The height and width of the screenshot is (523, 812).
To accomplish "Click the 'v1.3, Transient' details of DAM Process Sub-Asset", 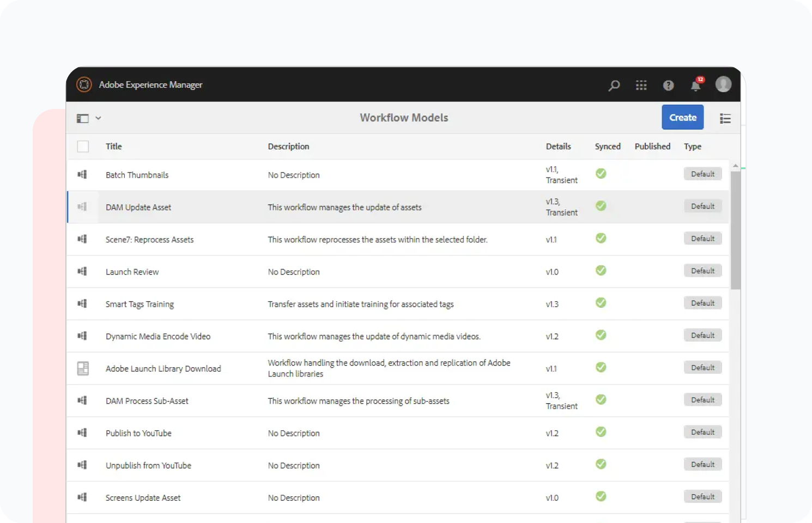I will (561, 400).
